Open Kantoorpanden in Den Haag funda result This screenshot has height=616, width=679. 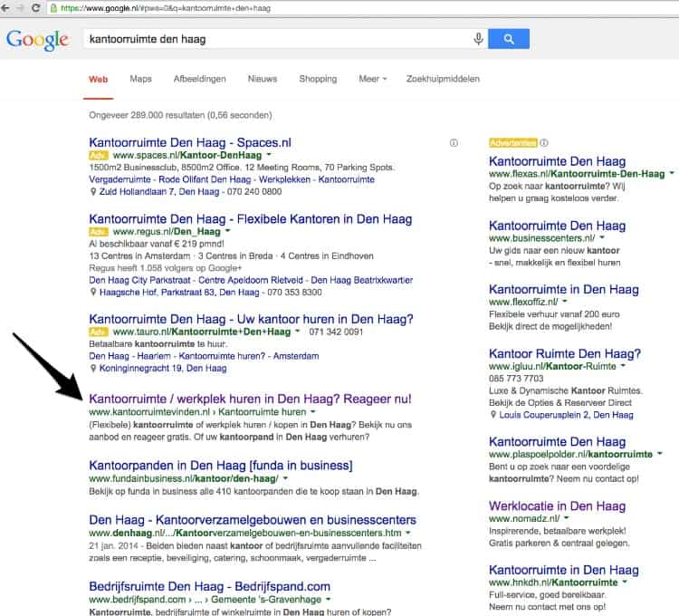click(x=220, y=466)
